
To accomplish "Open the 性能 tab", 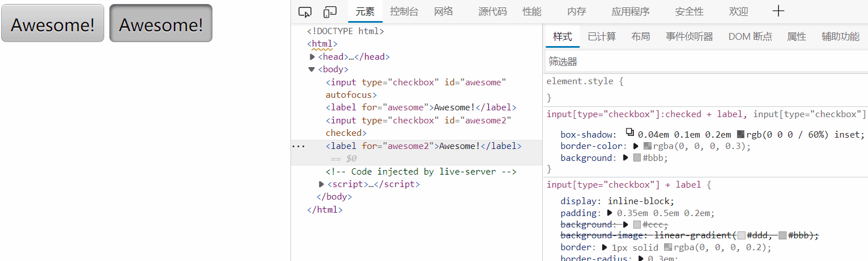I will point(532,11).
